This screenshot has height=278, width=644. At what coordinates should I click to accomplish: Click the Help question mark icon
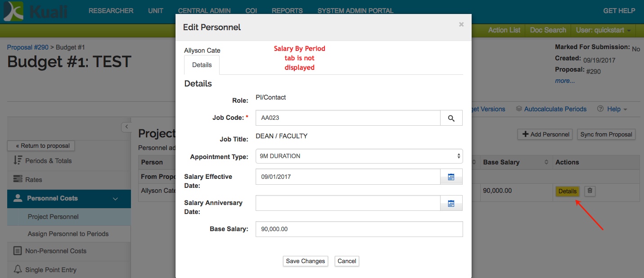tap(600, 109)
